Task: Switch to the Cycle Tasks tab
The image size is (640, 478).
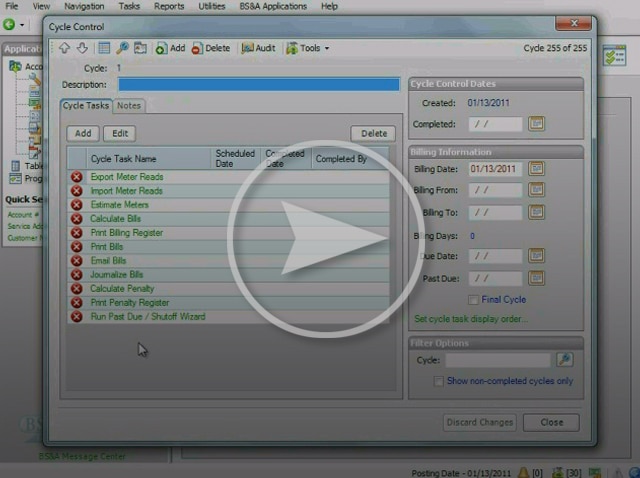Action: [x=86, y=106]
